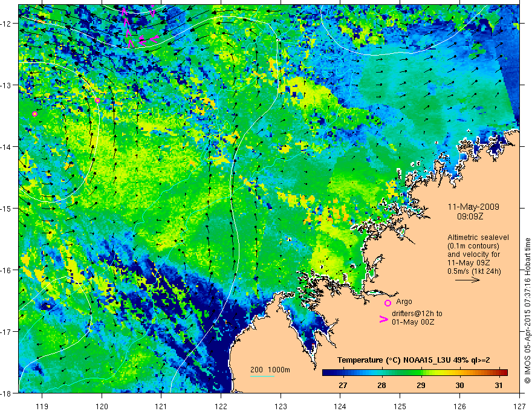
Task: Click the latitude axis label '-14'
Action: point(7,147)
